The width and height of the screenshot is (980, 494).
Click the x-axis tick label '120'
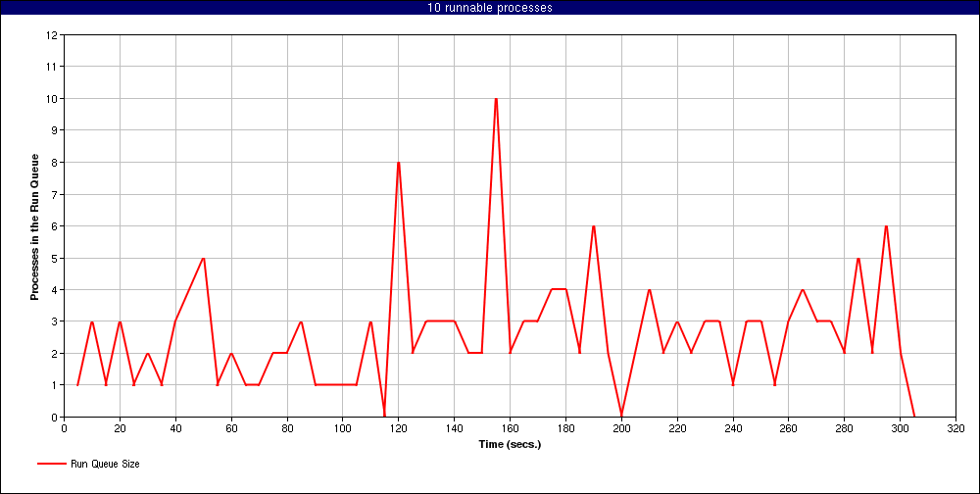pyautogui.click(x=398, y=428)
